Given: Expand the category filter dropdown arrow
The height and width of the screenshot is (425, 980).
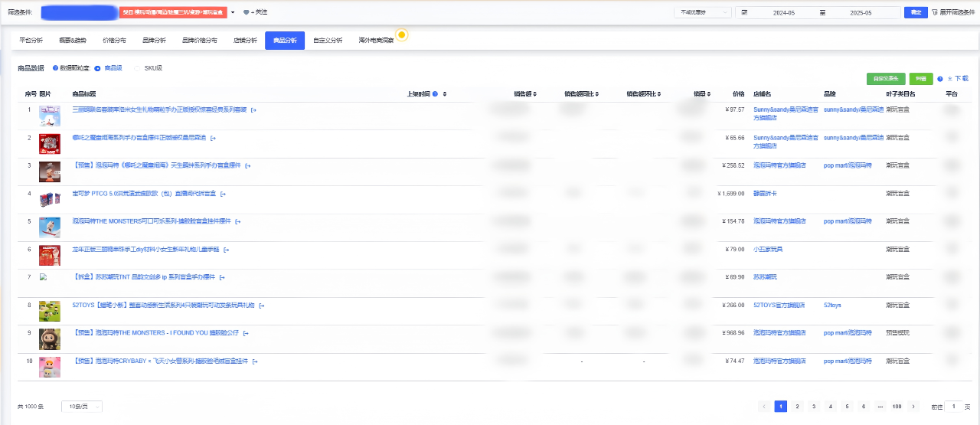Looking at the screenshot, I should [233, 13].
